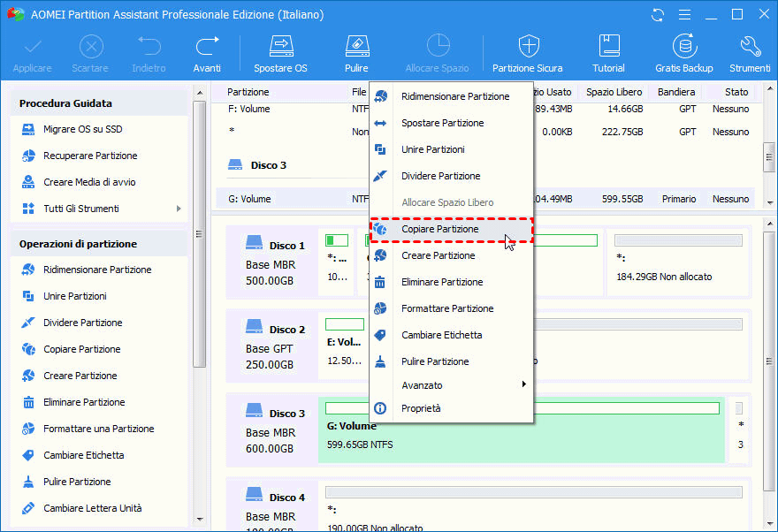Click the Disco 1 drive icon
Screen dimensions: 778x532
254,242
